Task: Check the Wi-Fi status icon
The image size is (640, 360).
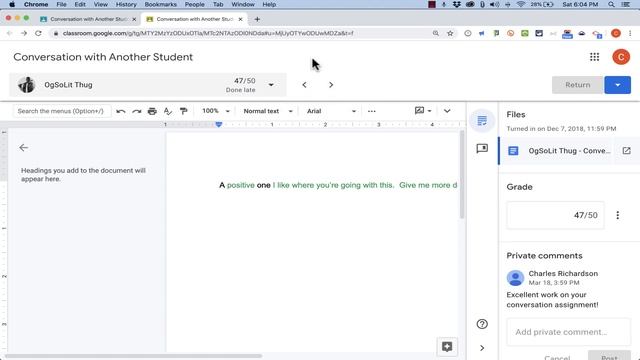Action: point(521,4)
